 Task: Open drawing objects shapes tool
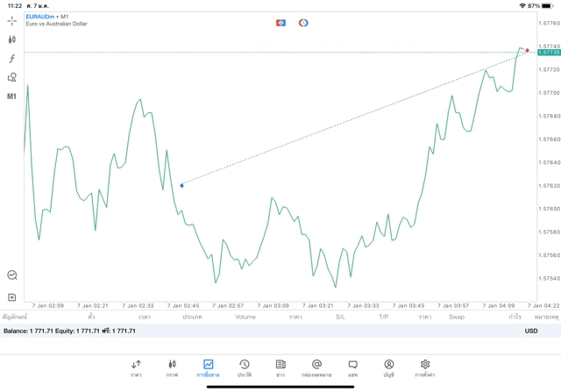[x=12, y=77]
